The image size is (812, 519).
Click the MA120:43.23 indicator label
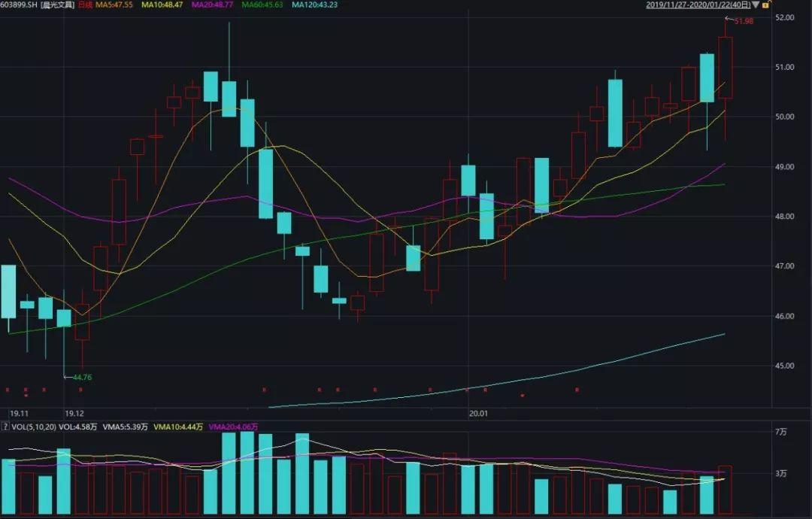tap(314, 5)
